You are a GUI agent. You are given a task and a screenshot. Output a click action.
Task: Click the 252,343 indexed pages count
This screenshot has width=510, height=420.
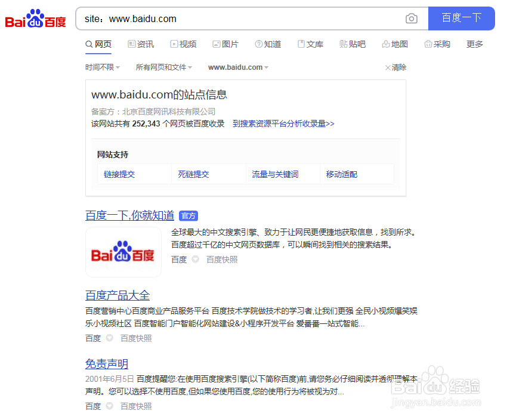pos(146,123)
